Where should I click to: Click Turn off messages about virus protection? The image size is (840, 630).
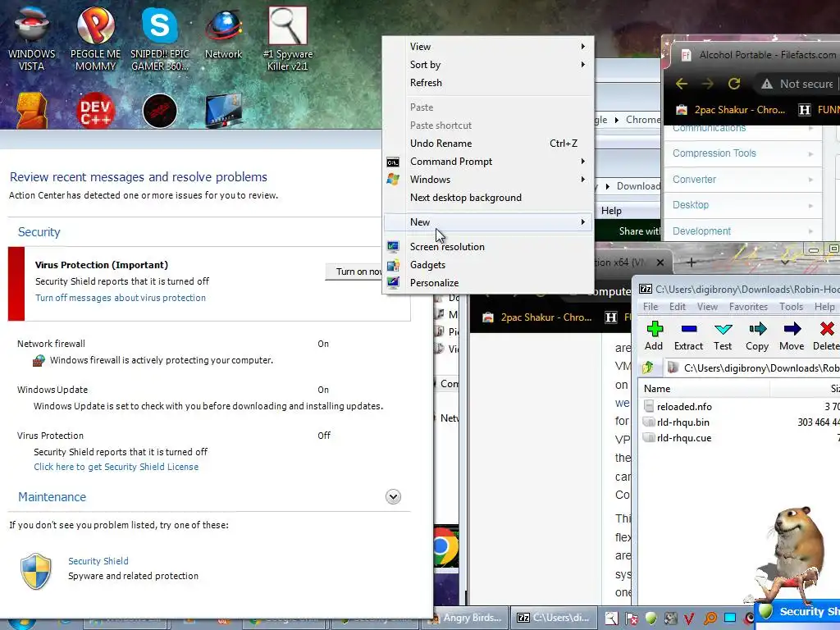pyautogui.click(x=121, y=298)
